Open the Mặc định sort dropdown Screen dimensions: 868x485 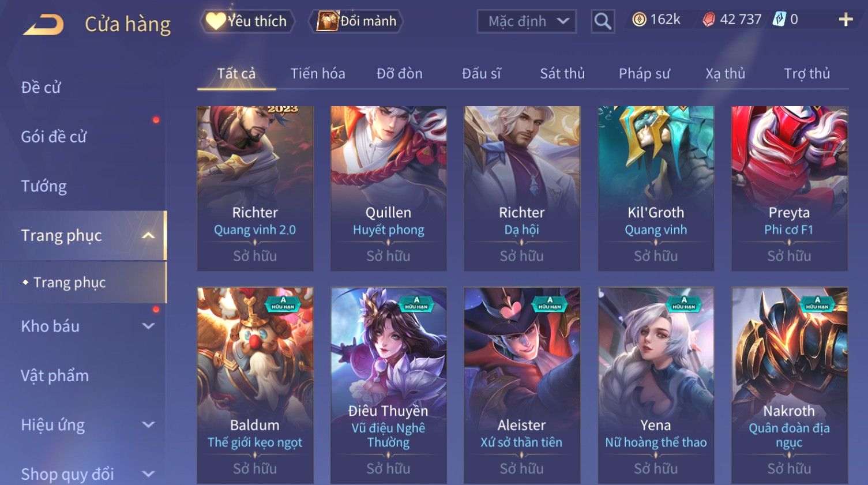[x=527, y=21]
